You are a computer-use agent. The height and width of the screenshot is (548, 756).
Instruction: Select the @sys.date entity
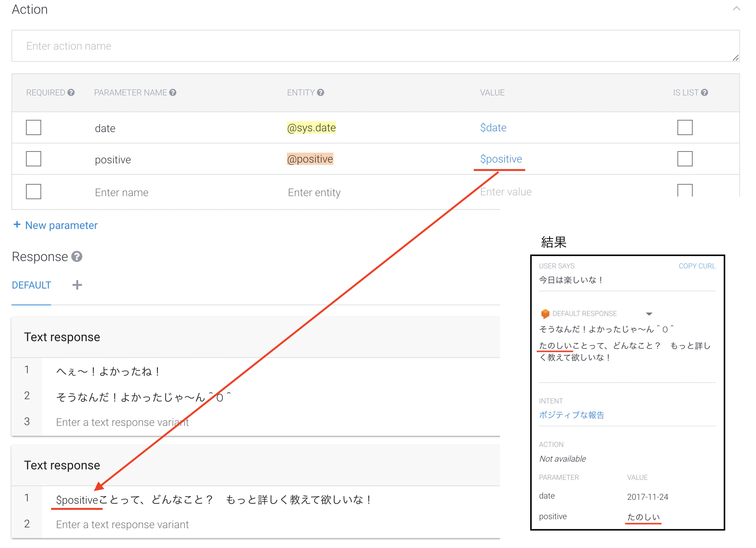pyautogui.click(x=311, y=127)
